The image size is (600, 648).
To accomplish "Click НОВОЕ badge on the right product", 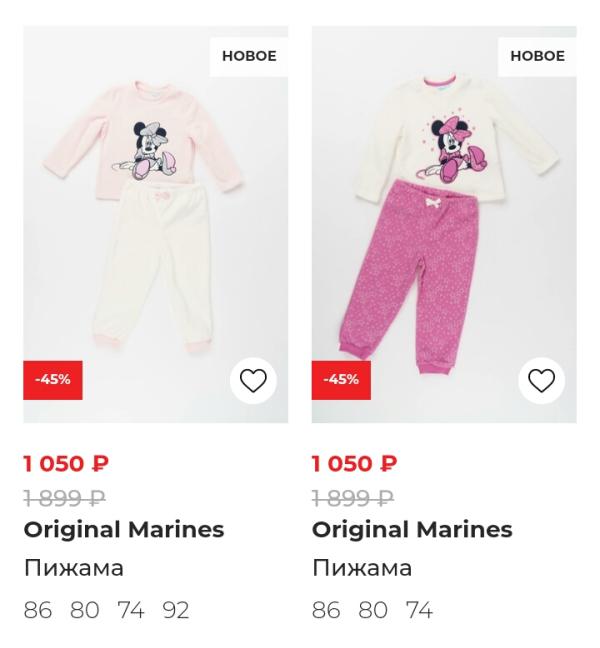I will click(537, 56).
